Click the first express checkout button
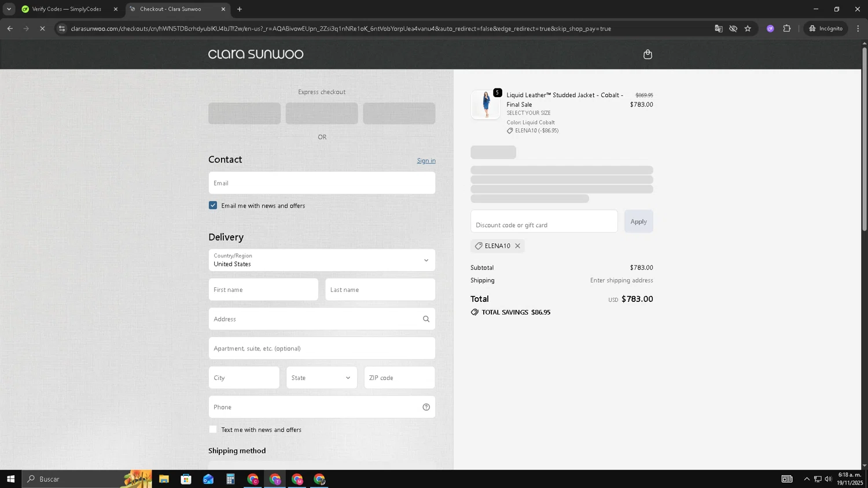This screenshot has height=488, width=868. pyautogui.click(x=244, y=113)
